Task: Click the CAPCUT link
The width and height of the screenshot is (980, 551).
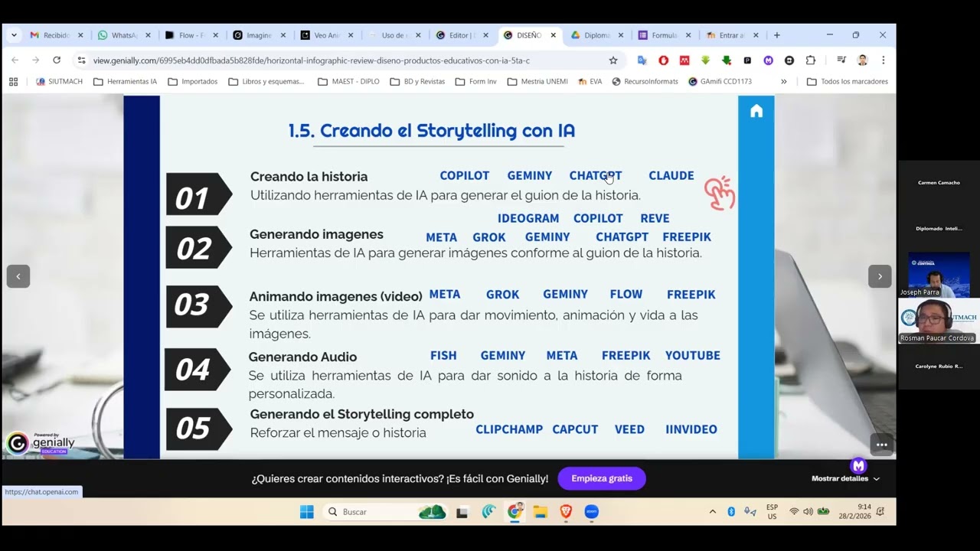Action: tap(575, 429)
